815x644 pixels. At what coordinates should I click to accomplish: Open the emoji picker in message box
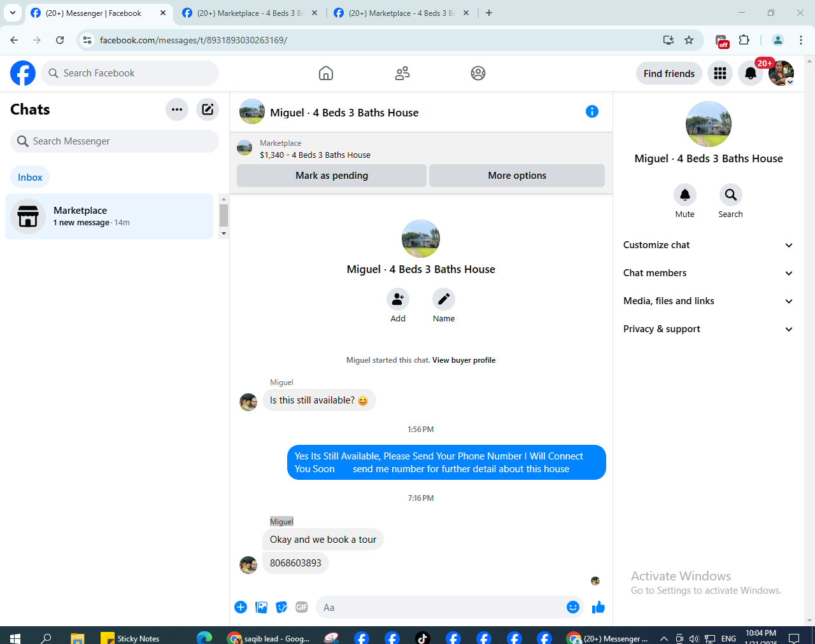(573, 607)
